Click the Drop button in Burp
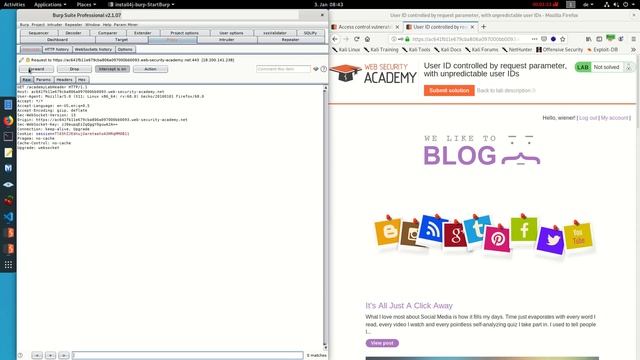 [x=74, y=69]
